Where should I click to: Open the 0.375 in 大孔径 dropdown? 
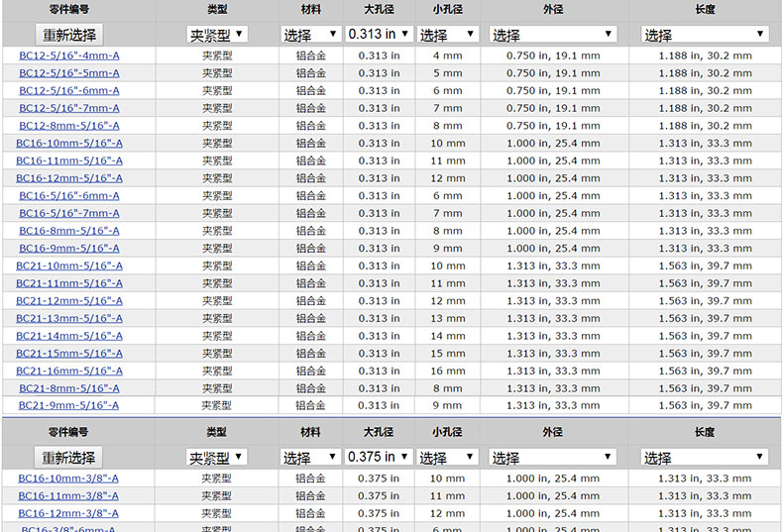point(380,457)
